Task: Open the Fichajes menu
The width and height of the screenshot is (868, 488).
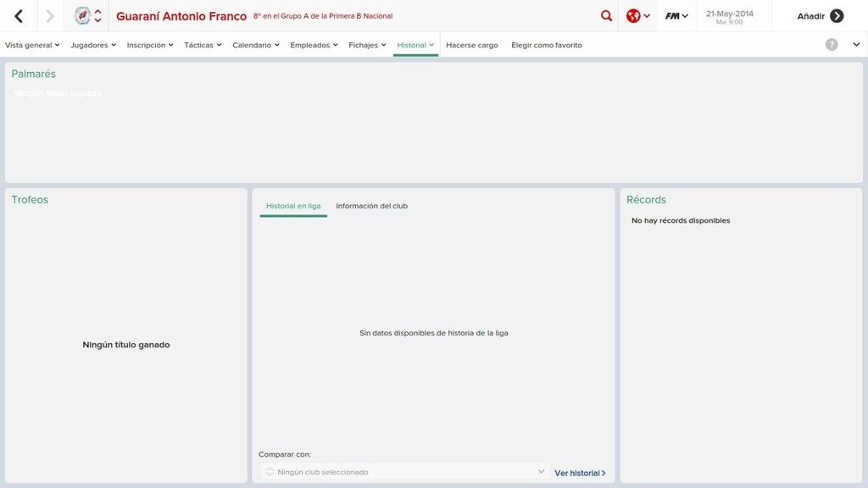Action: click(367, 45)
